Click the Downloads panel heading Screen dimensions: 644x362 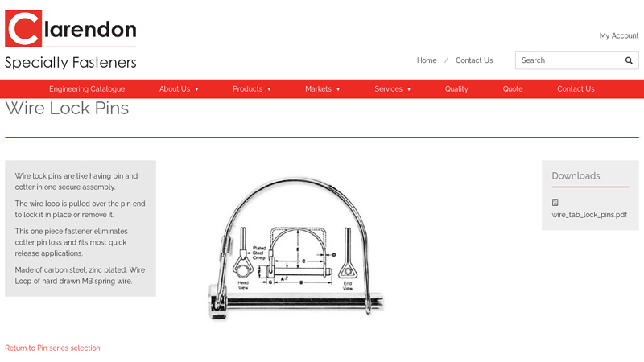point(576,175)
